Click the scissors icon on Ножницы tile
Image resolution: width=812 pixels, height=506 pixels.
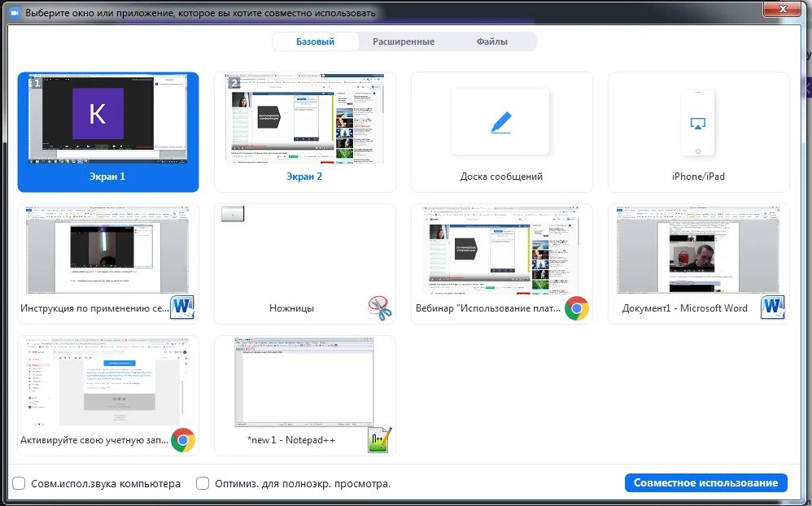pos(380,308)
